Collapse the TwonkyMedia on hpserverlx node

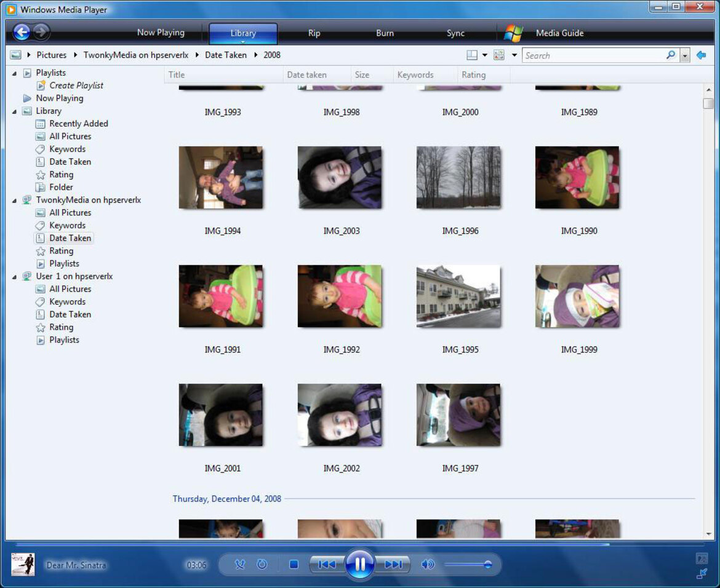(14, 201)
